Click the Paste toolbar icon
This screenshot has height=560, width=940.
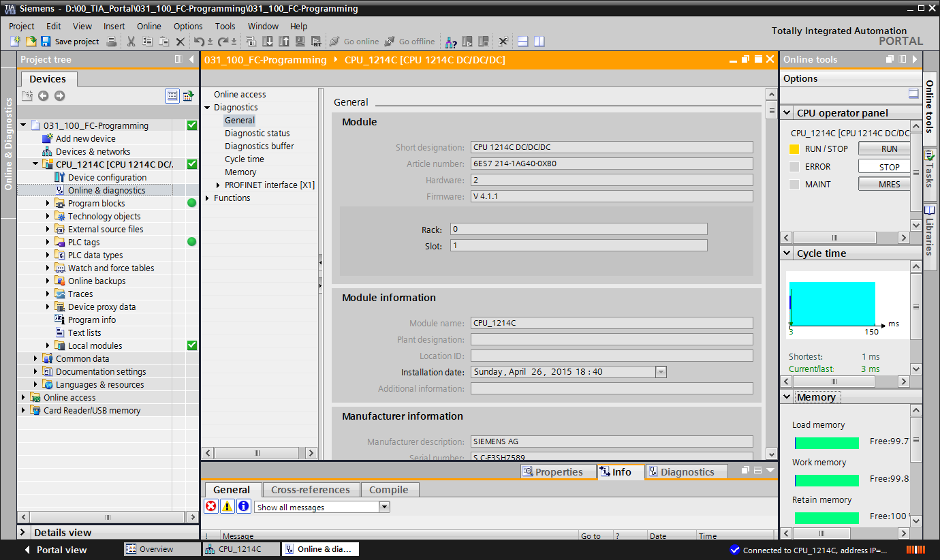[x=163, y=42]
